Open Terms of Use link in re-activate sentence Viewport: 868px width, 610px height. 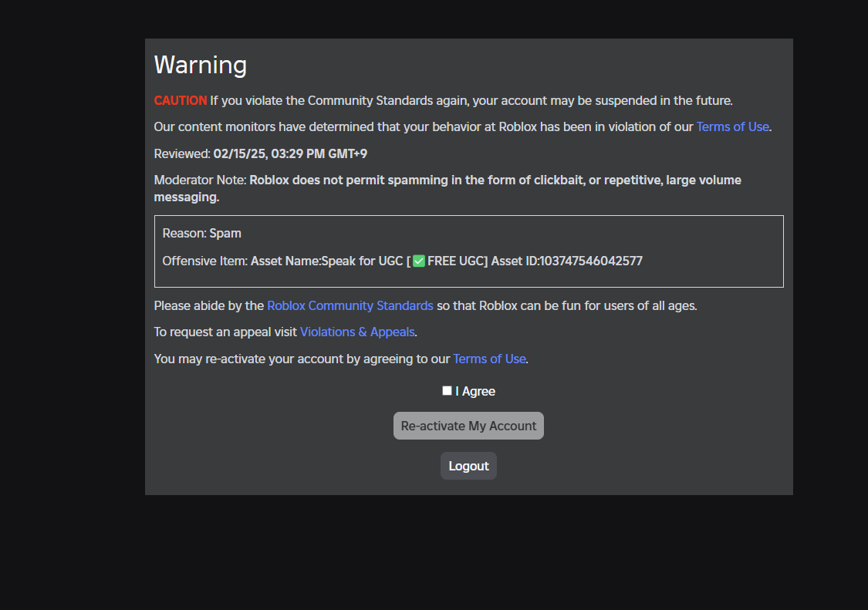pyautogui.click(x=489, y=359)
